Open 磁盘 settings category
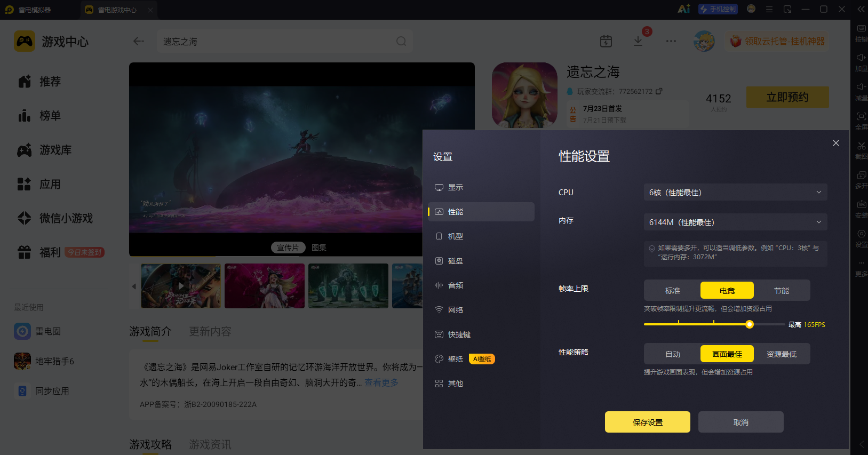 tap(481, 261)
